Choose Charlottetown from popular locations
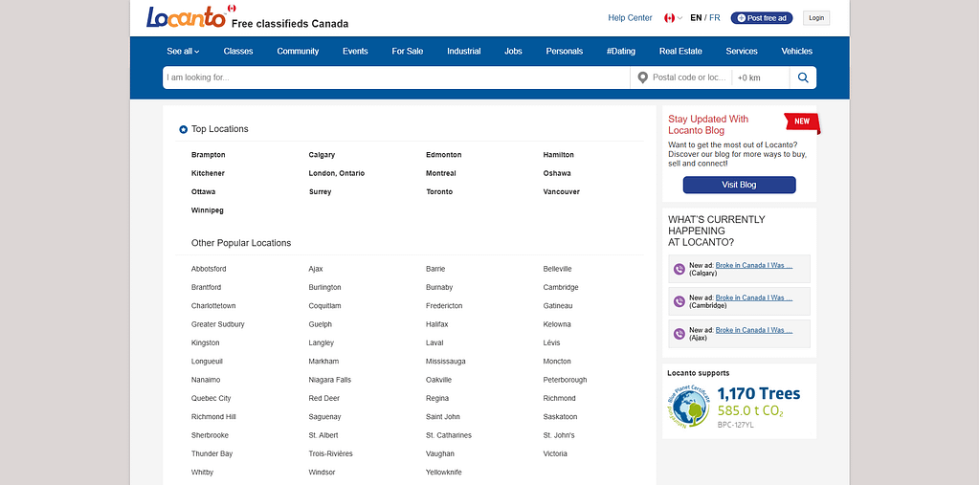 point(213,306)
